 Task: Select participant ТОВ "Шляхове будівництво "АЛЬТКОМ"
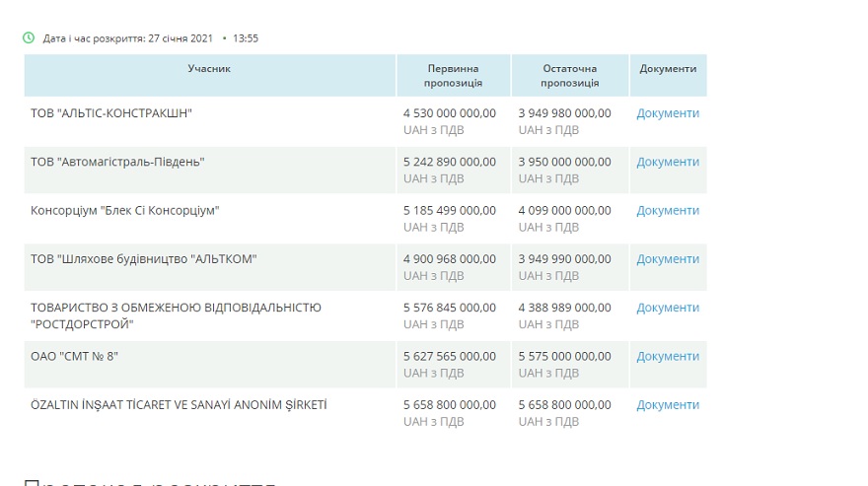click(x=143, y=259)
